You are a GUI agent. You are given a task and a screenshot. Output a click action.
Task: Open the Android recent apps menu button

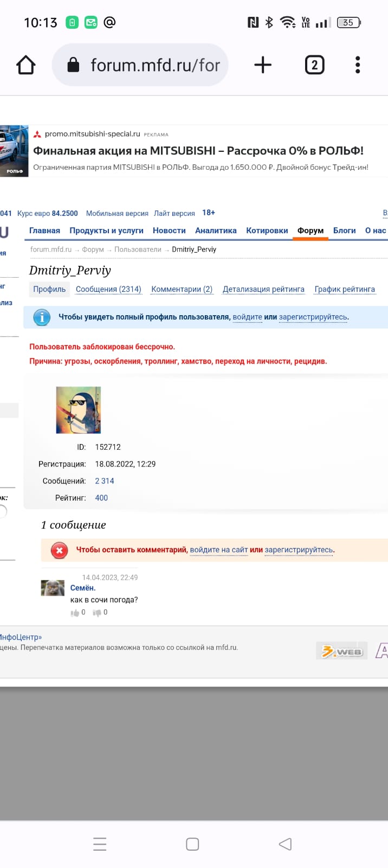(100, 844)
